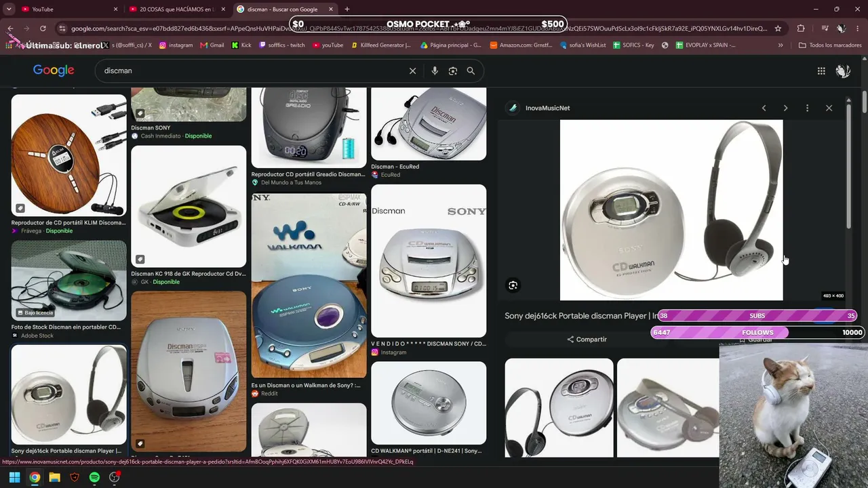Open the InovaMusicNet source link
868x488 pixels.
click(x=547, y=108)
